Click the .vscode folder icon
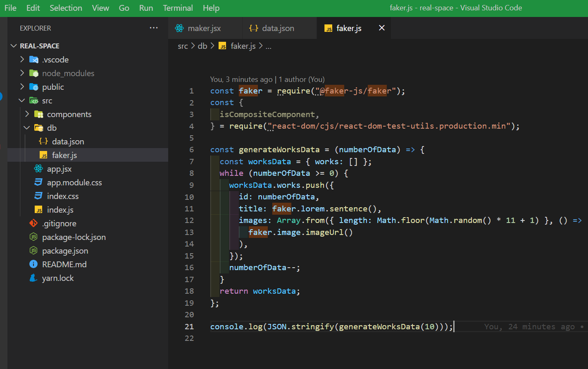This screenshot has height=369, width=588. coord(34,60)
